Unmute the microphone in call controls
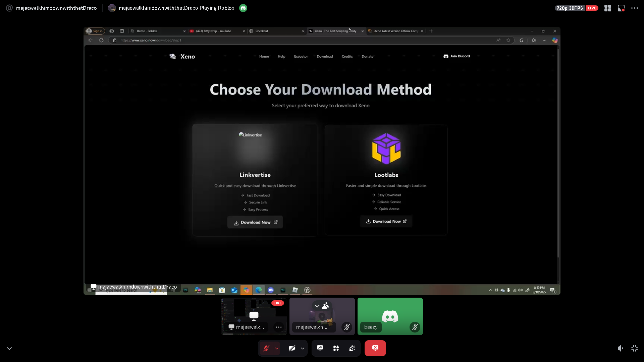Image resolution: width=644 pixels, height=362 pixels. (266, 348)
